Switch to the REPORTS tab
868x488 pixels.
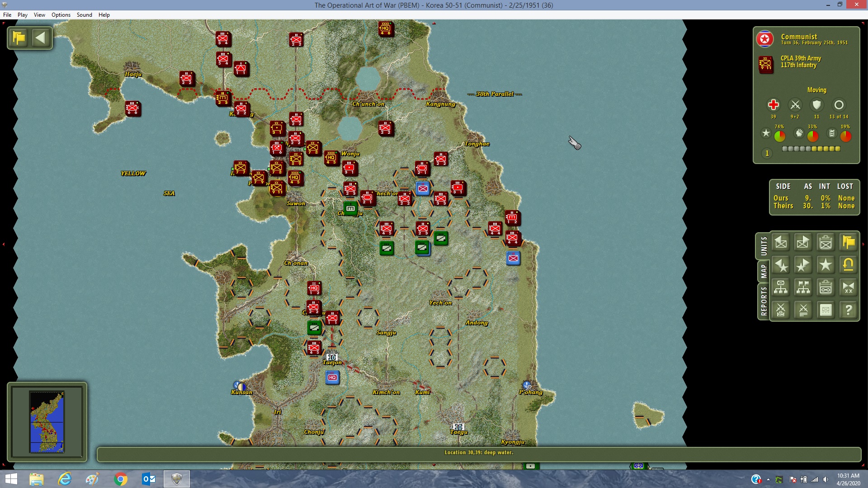click(764, 301)
